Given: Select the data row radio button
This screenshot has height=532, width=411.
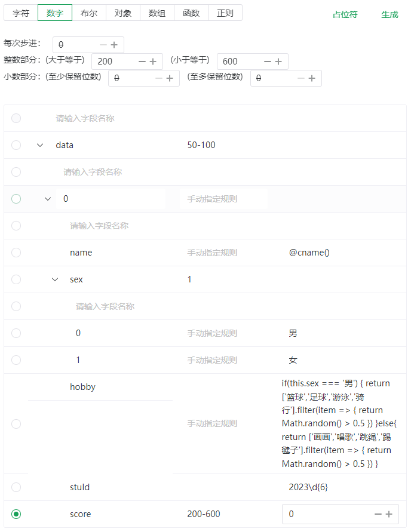Looking at the screenshot, I should 16,145.
